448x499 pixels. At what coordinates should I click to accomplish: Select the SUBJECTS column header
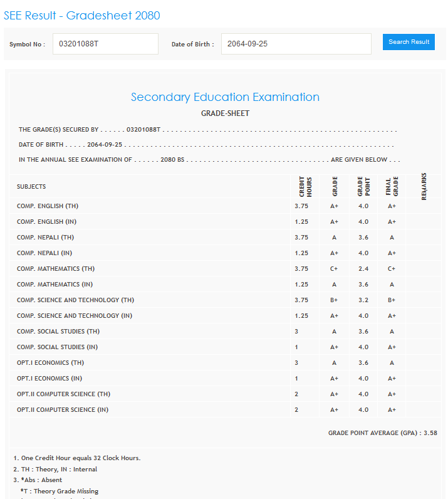click(31, 186)
